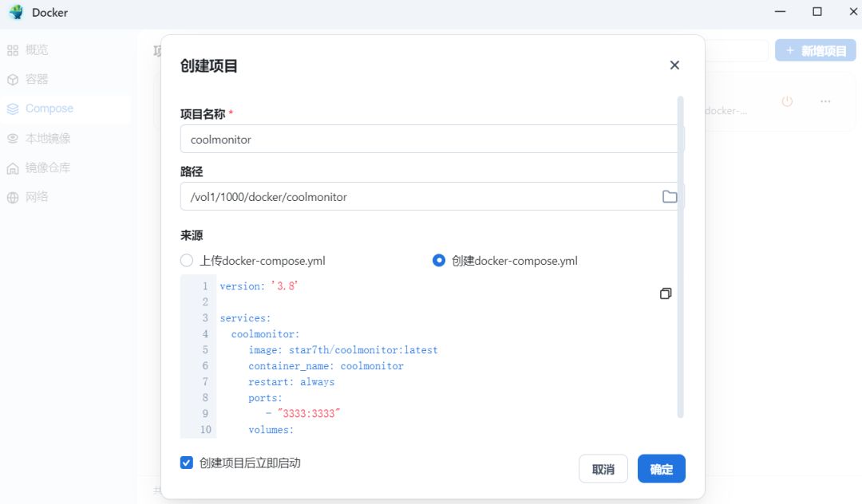
Task: Open the three-dot more menu on project card
Action: (825, 101)
